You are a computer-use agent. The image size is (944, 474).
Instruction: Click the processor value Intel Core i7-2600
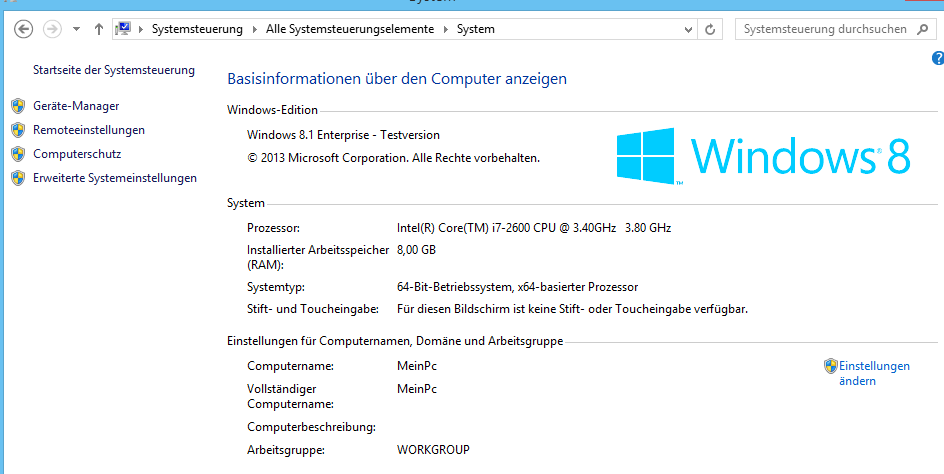tap(533, 228)
